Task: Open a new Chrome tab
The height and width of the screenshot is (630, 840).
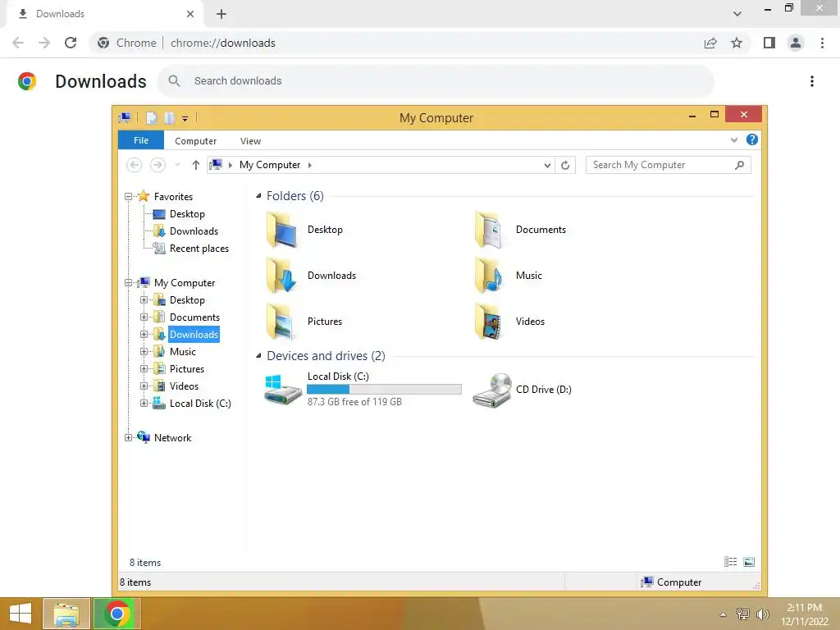Action: coord(221,14)
